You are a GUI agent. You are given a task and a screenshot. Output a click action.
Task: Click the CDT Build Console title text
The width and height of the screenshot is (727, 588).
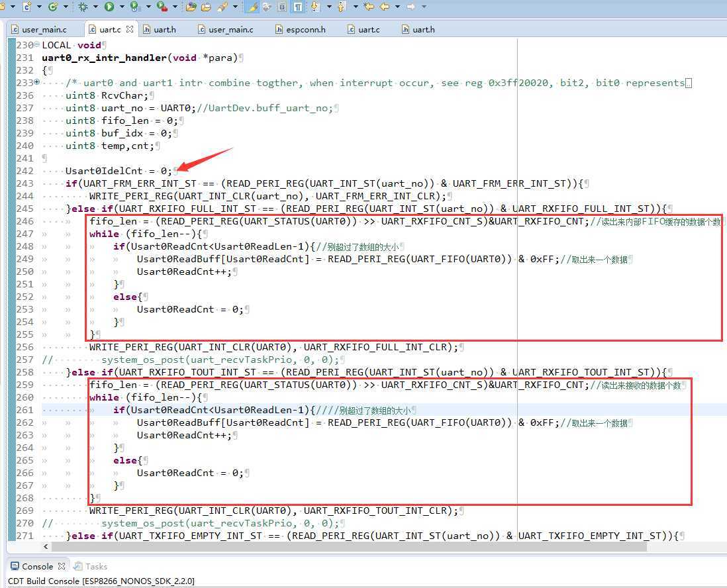(x=101, y=581)
